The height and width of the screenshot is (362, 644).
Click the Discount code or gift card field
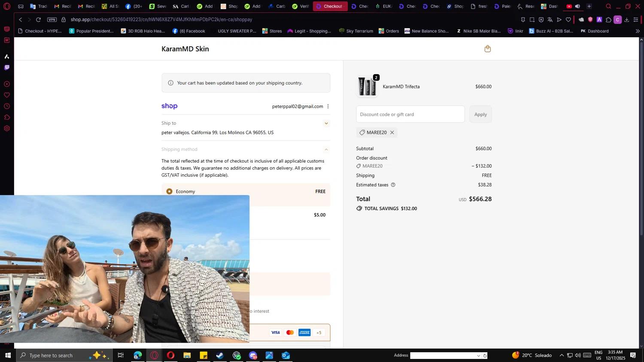410,115
